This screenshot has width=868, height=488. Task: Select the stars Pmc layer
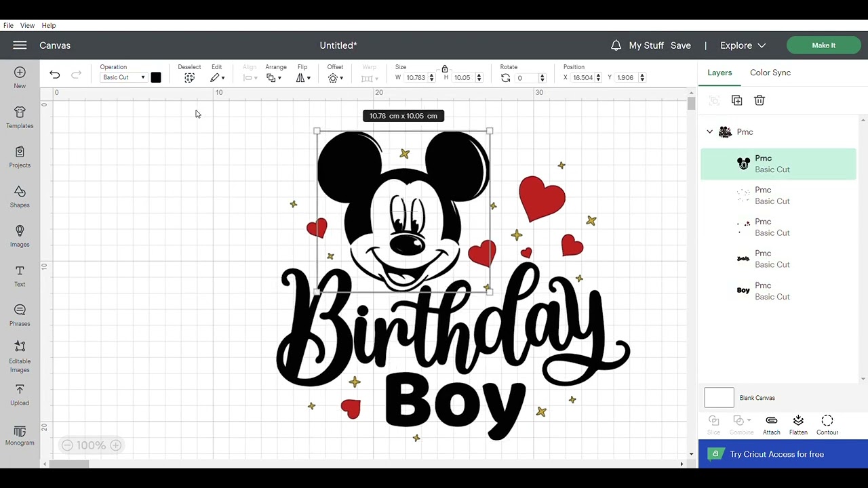pos(778,196)
